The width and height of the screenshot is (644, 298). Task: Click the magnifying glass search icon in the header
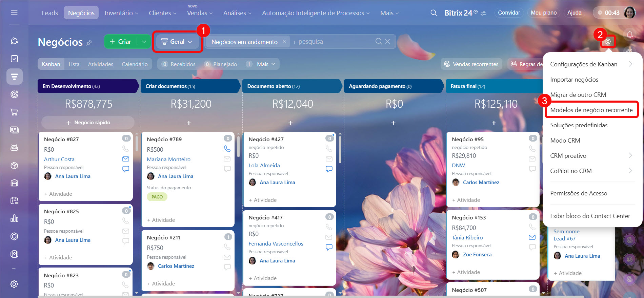433,13
